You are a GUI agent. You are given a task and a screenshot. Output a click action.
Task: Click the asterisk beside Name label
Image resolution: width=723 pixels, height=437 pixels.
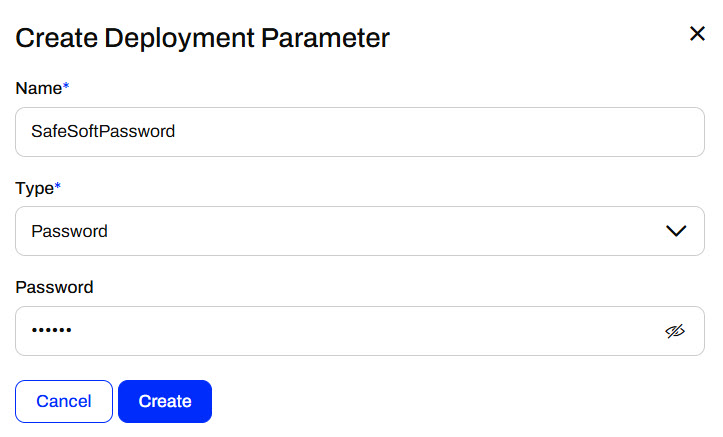(x=66, y=85)
